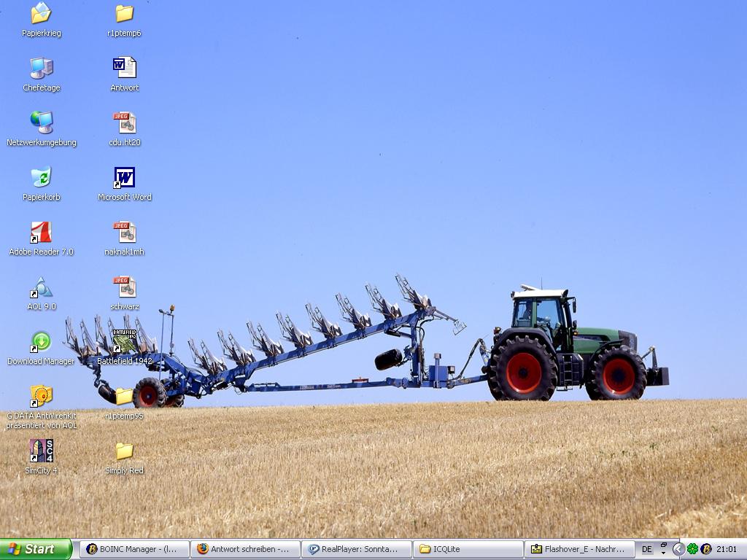This screenshot has height=560, width=747.
Task: Open the Download Manager shortcut
Action: [x=41, y=342]
